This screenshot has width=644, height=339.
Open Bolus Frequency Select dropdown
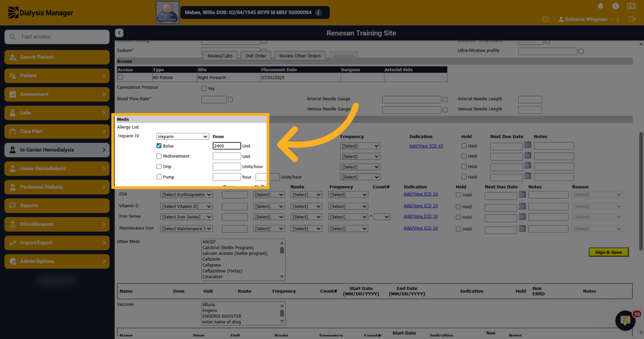[x=360, y=146]
